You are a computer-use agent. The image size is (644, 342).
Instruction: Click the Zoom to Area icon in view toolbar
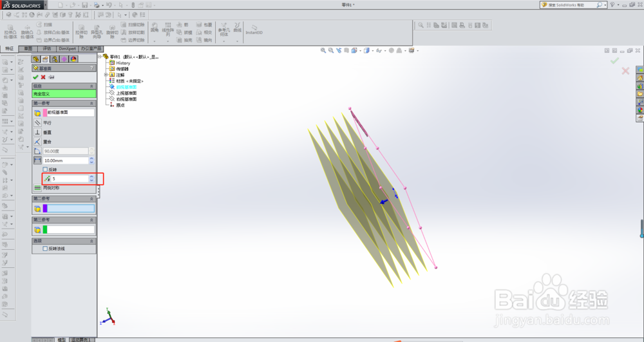pyautogui.click(x=331, y=50)
